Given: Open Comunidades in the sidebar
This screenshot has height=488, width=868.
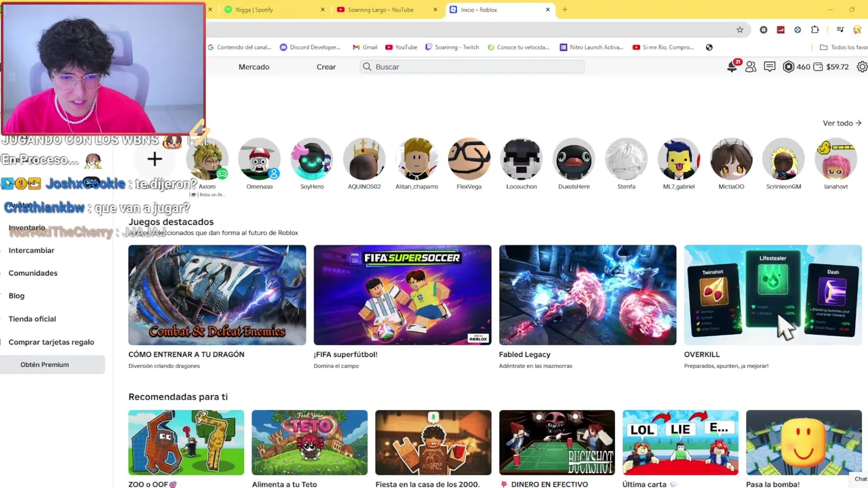Looking at the screenshot, I should point(33,273).
